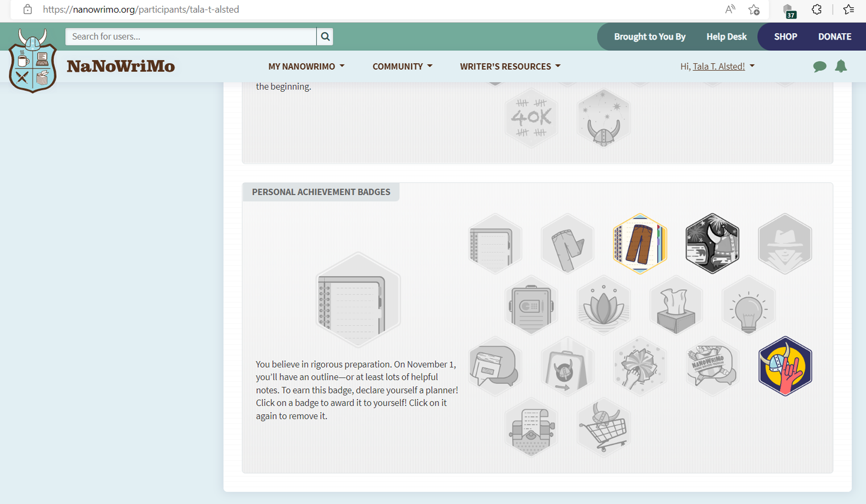Click inside the Search for users field

[x=190, y=36]
